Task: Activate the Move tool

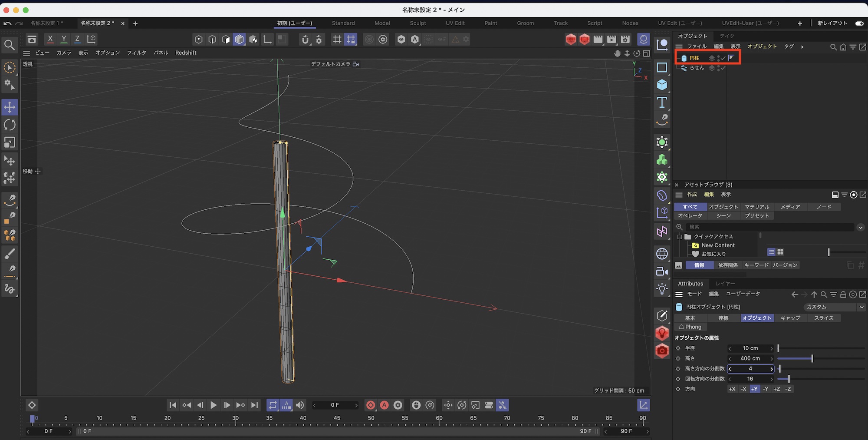Action: click(10, 107)
